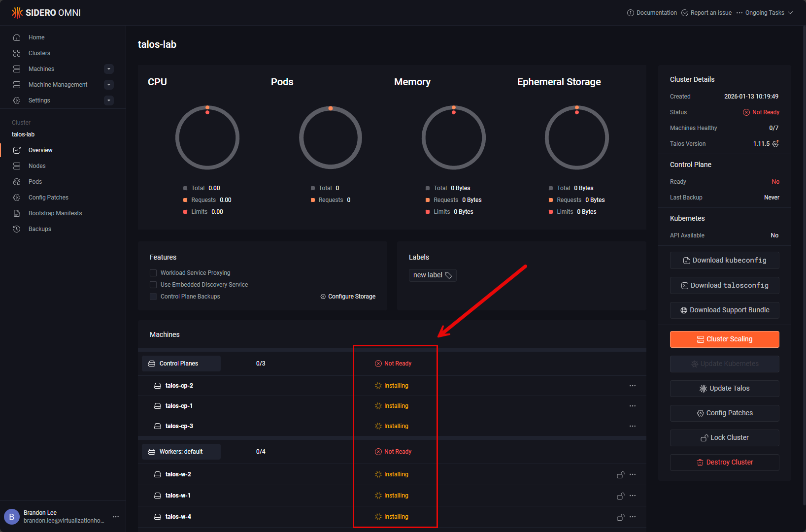The image size is (806, 532).
Task: Click the Pods cube icon in sidebar
Action: [x=17, y=182]
